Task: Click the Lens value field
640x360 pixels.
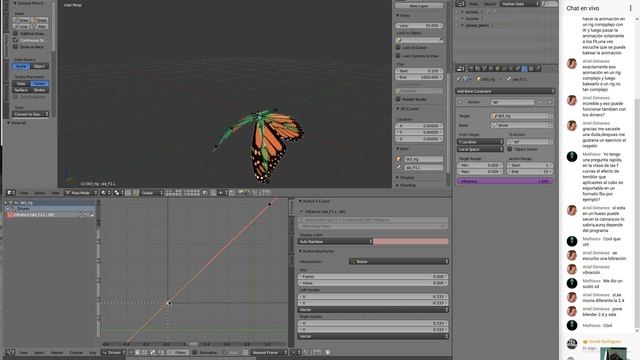Action: pyautogui.click(x=419, y=25)
